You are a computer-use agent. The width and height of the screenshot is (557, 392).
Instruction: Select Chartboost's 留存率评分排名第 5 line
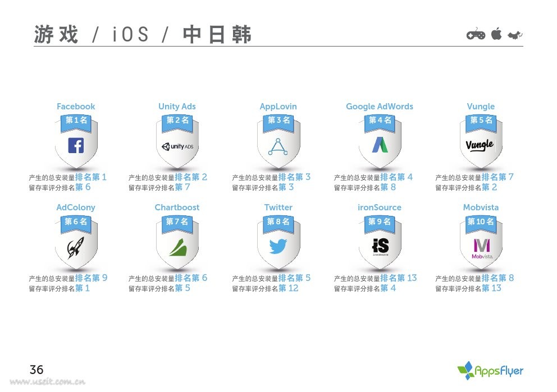[x=159, y=288]
